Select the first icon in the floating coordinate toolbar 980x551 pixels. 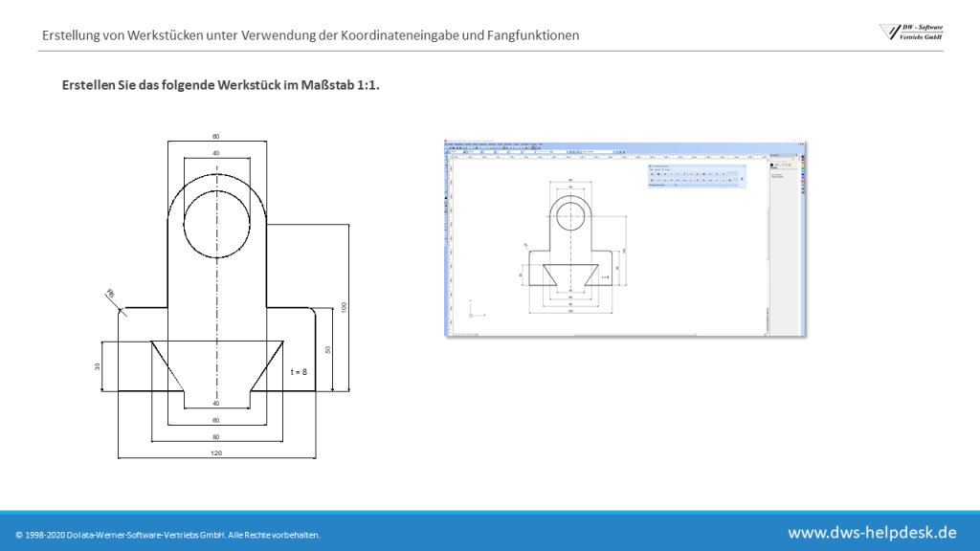pos(652,175)
